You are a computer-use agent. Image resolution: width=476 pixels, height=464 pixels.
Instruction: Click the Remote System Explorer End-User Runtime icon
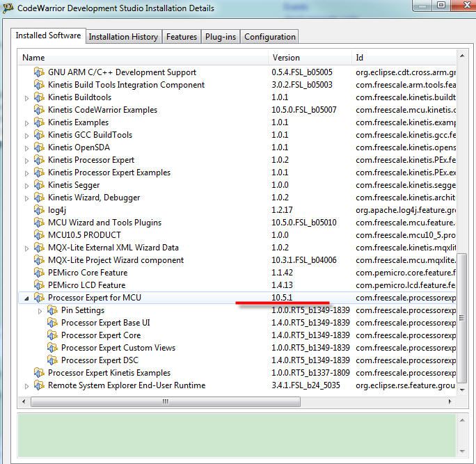point(39,385)
